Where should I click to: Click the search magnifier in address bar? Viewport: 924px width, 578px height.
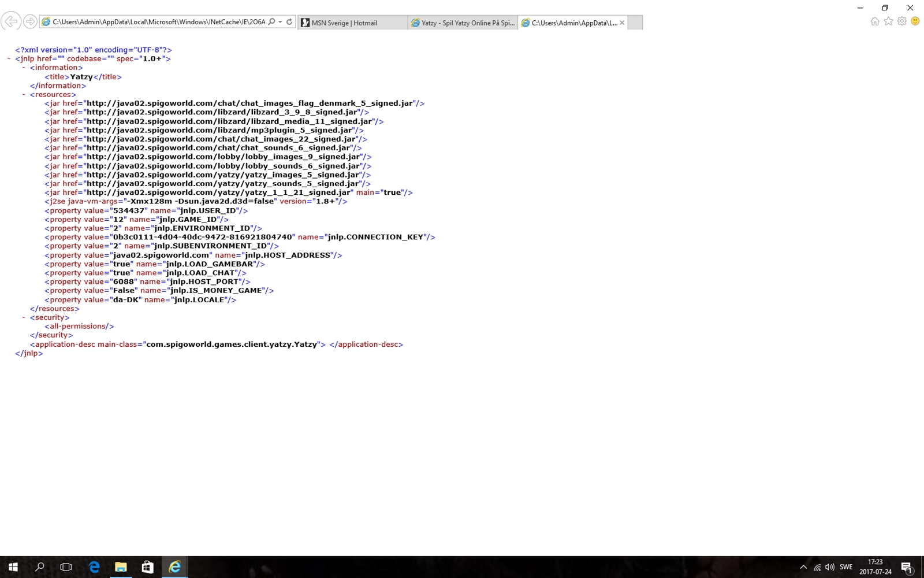point(271,22)
